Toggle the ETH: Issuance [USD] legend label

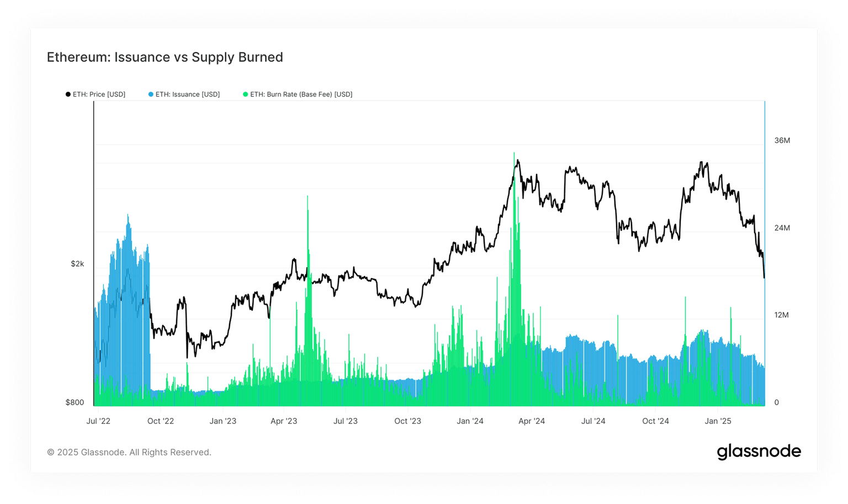(188, 94)
